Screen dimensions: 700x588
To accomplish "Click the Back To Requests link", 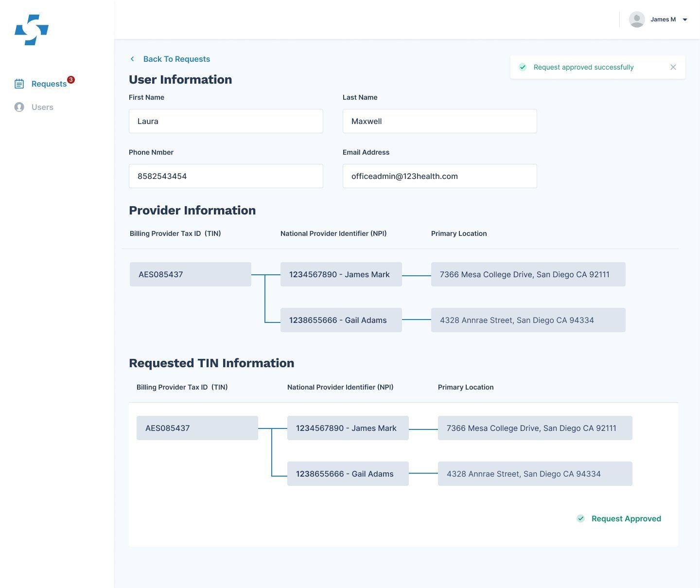I will tap(176, 59).
